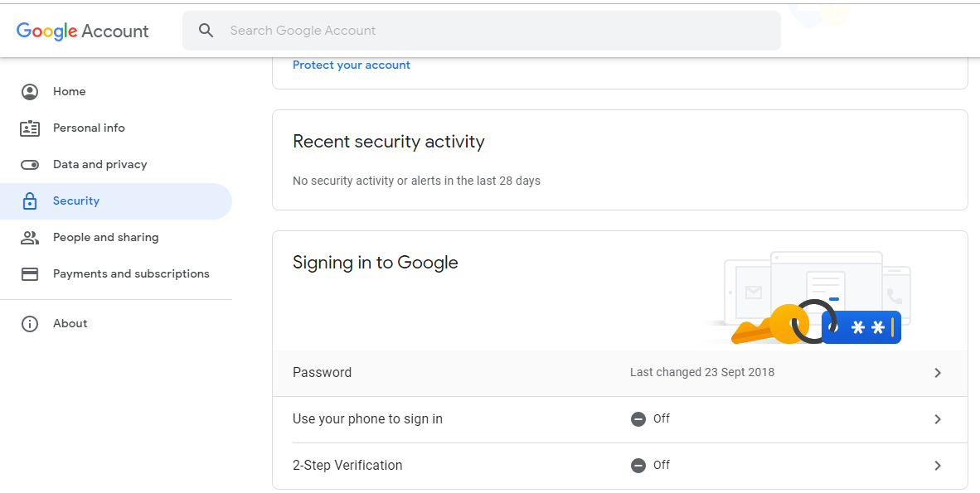
Task: Go to People and sharing section
Action: tap(105, 238)
